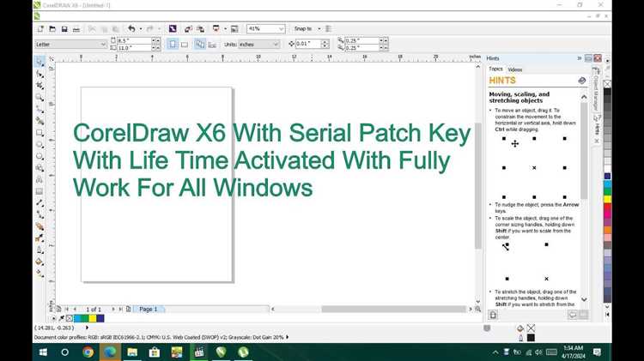Select the Connector tool
Screen dimensions: 644x361
(x=39, y=214)
